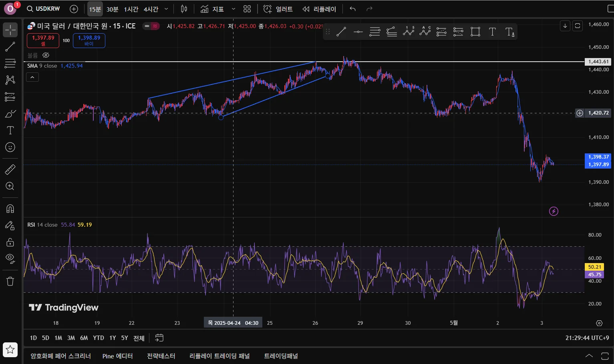Image resolution: width=614 pixels, height=364 pixels.
Task: Open USDKRW symbol search
Action: [44, 9]
